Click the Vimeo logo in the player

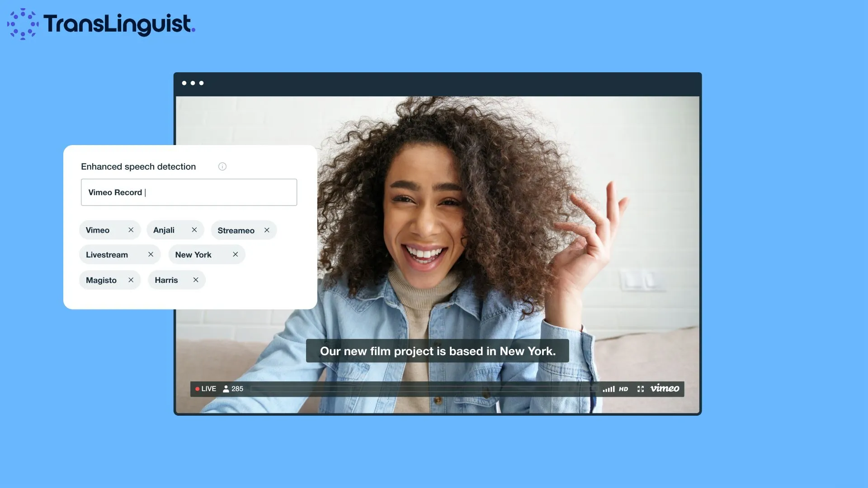(665, 389)
